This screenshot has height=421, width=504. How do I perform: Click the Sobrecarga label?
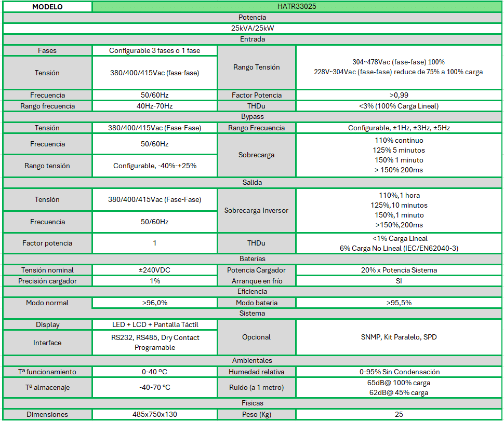coord(257,155)
